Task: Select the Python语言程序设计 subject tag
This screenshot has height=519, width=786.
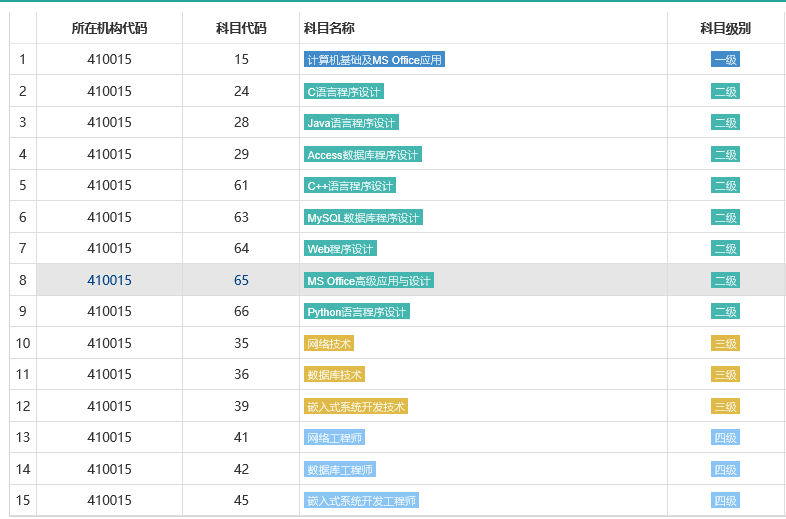Action: [x=357, y=312]
